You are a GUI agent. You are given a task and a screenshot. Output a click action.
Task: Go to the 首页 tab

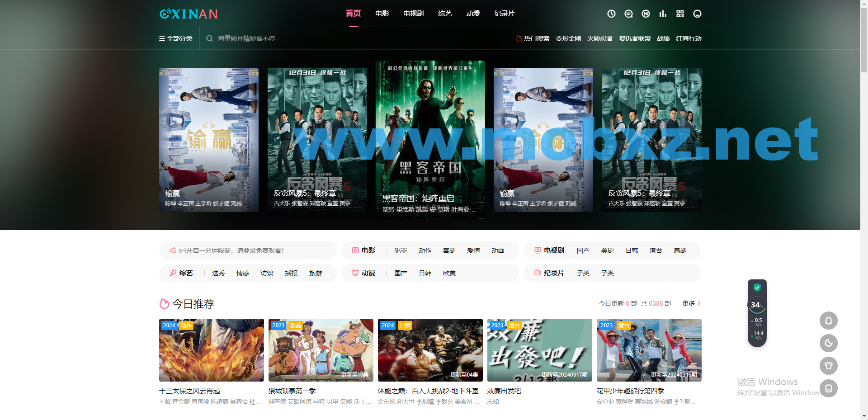(x=353, y=14)
